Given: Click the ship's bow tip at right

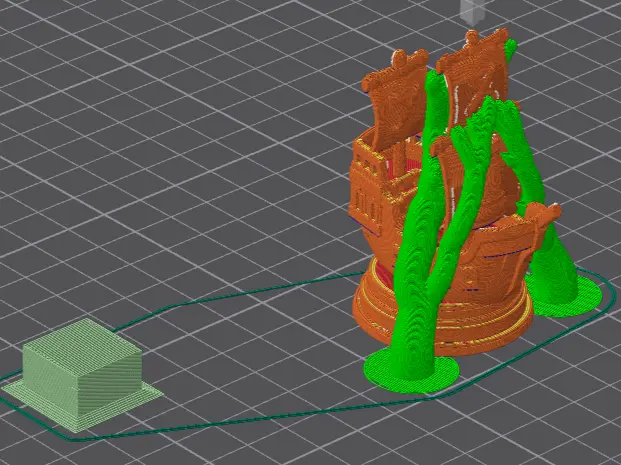Looking at the screenshot, I should coord(549,213).
